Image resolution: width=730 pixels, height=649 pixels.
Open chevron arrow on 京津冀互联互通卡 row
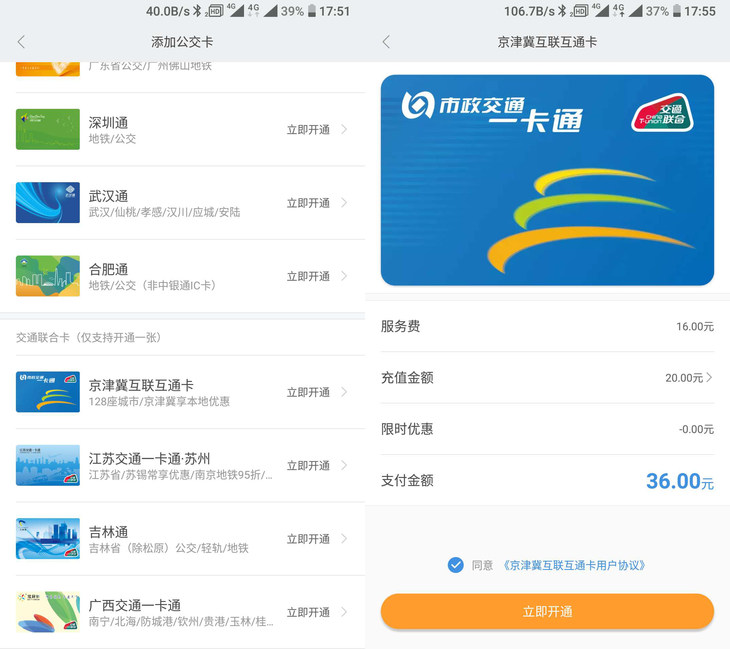click(345, 392)
